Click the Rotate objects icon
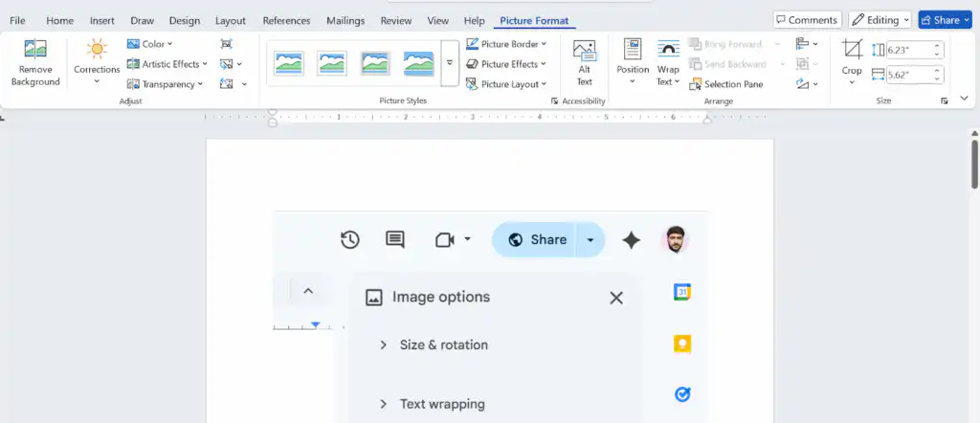The width and height of the screenshot is (980, 423). tap(802, 83)
